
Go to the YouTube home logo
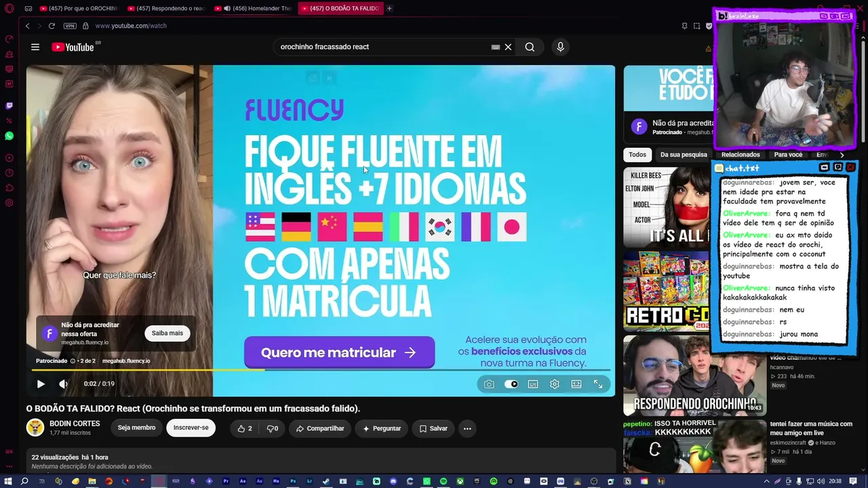tap(73, 47)
